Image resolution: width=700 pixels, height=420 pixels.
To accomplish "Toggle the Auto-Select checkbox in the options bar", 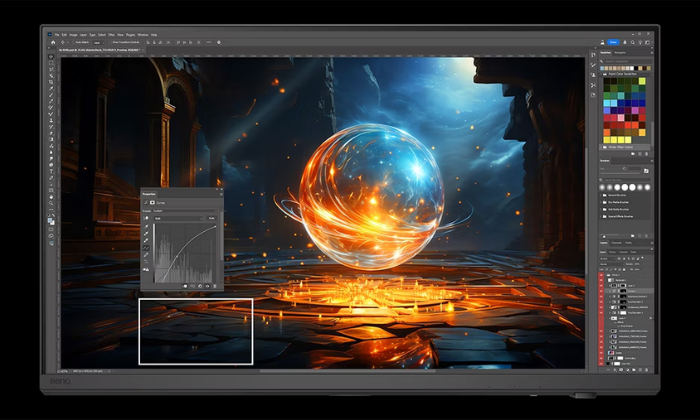I will [76, 42].
